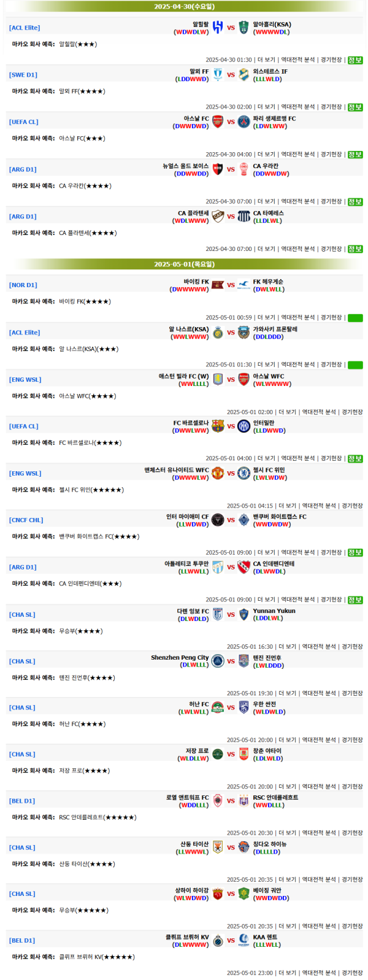This screenshot has height=980, width=368.
Task: Click the Paris Saint-Germain crest
Action: click(243, 122)
